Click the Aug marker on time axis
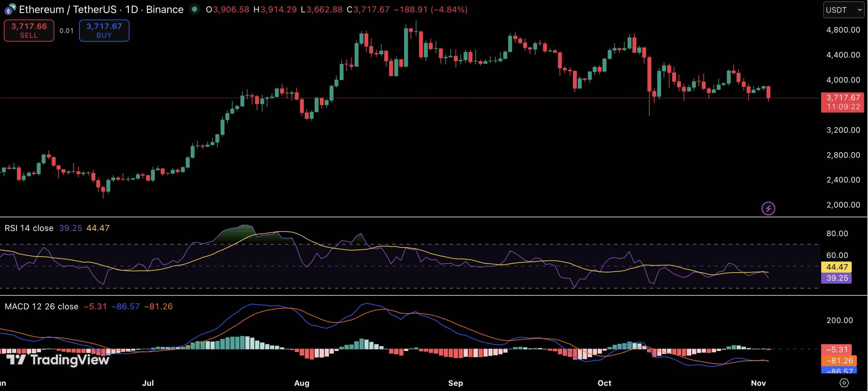The height and width of the screenshot is (391, 868). (302, 383)
